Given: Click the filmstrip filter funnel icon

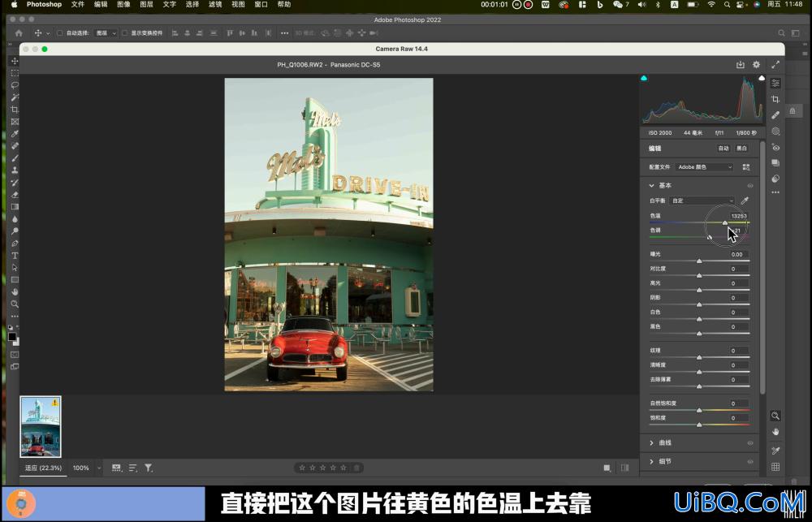Looking at the screenshot, I should [149, 468].
